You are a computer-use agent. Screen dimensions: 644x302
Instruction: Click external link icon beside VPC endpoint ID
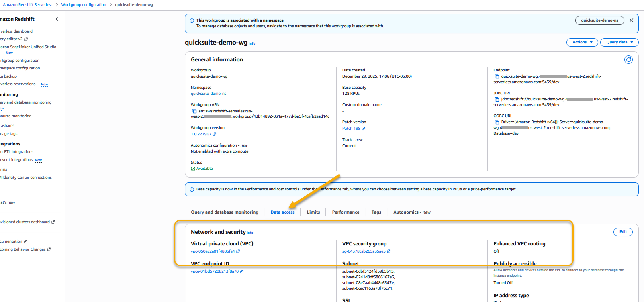tap(241, 271)
